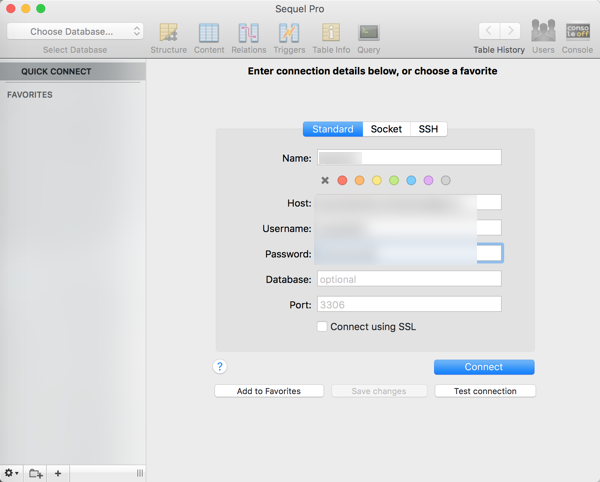
Task: Pick the red color label
Action: (x=342, y=180)
